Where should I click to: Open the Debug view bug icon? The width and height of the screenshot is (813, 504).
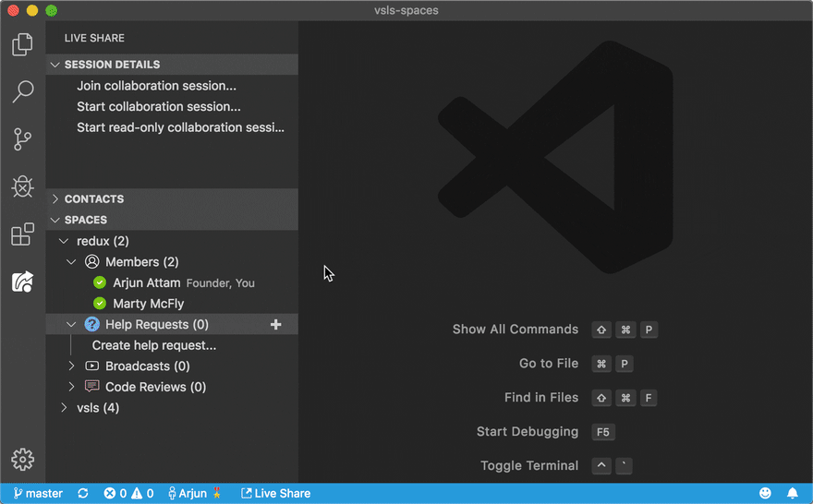[22, 186]
